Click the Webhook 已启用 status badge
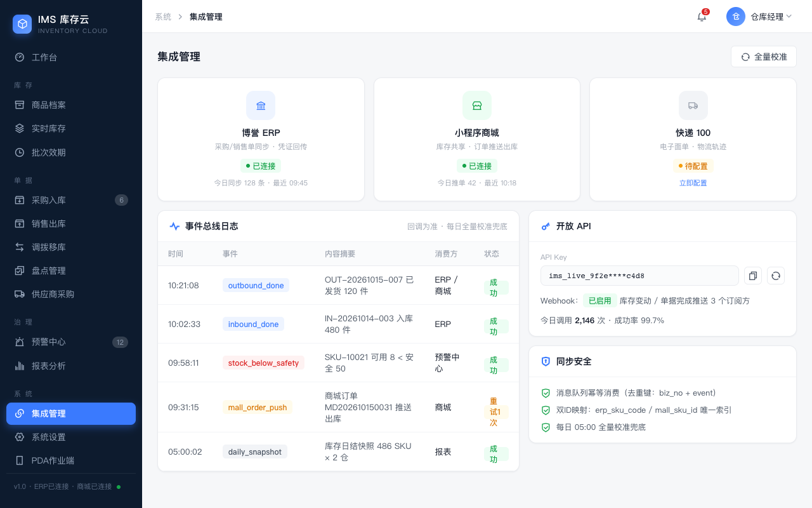The width and height of the screenshot is (812, 508). click(x=600, y=300)
